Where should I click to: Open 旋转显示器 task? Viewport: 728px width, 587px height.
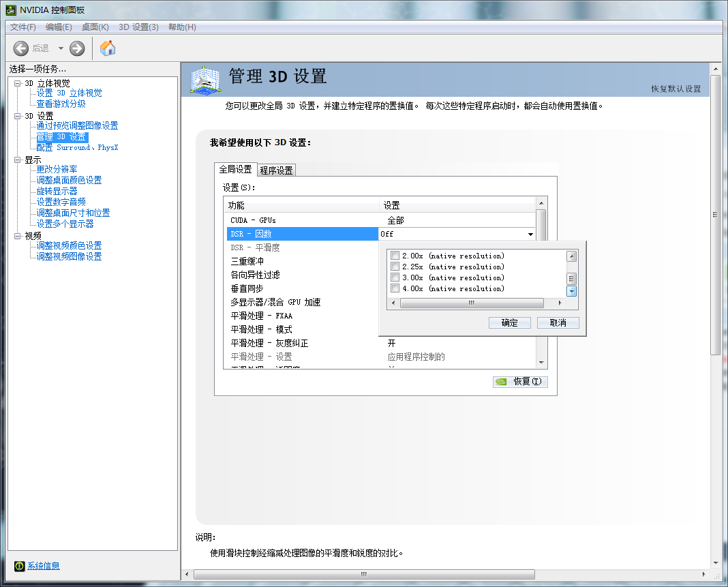click(x=57, y=191)
